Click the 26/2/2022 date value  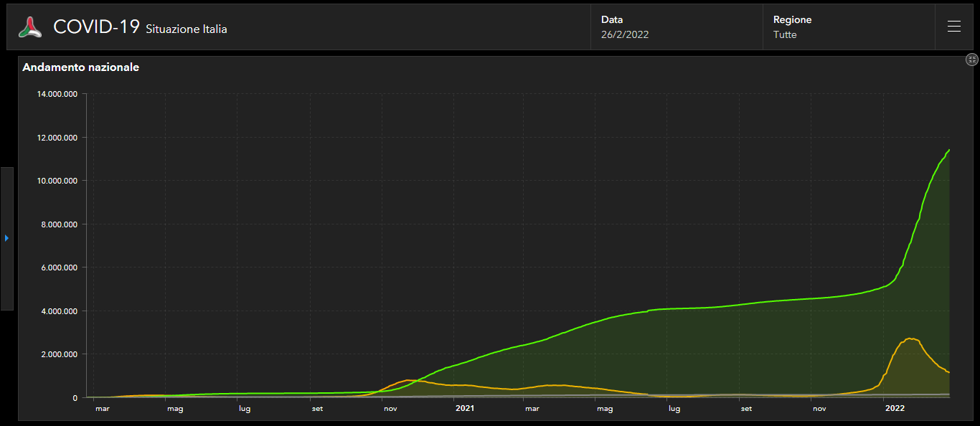tap(625, 34)
